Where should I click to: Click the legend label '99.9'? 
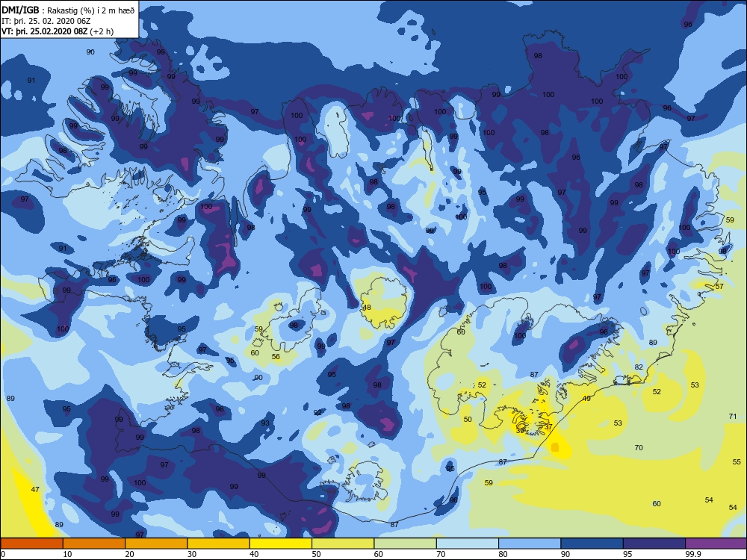(x=692, y=554)
